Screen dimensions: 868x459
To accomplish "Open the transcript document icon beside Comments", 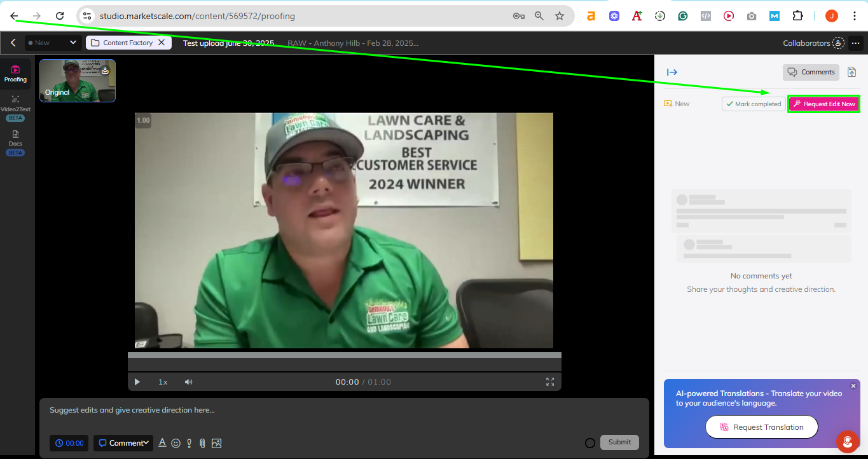I will point(852,72).
